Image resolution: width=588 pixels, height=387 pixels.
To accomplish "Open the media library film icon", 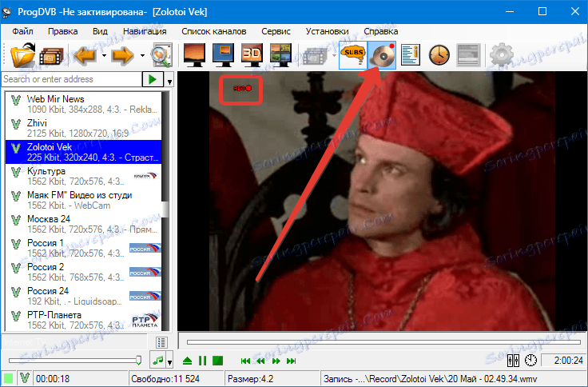I will point(50,56).
